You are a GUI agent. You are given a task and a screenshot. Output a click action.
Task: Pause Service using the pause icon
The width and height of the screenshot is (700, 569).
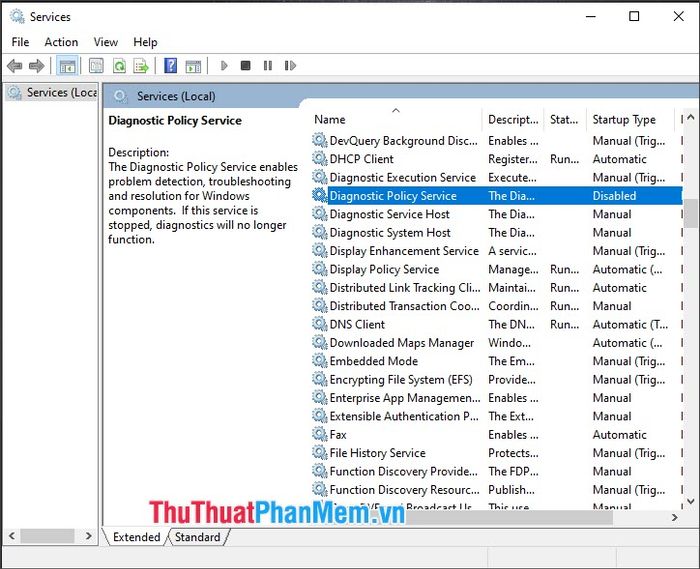click(268, 66)
